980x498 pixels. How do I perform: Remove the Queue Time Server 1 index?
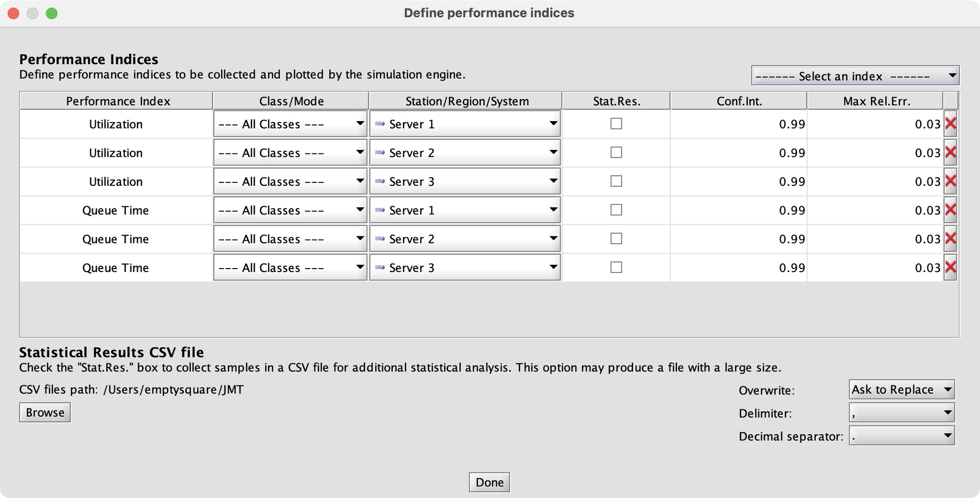[950, 210]
